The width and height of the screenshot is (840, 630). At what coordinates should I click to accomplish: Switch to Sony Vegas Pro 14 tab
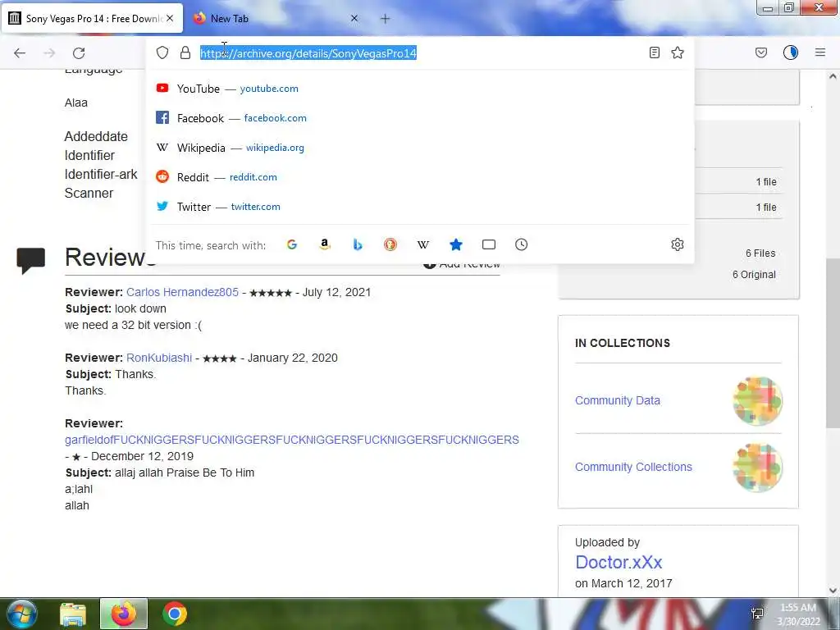[x=91, y=19]
